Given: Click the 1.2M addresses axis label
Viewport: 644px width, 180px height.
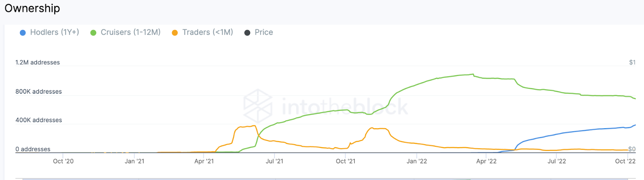Looking at the screenshot, I should tap(37, 62).
